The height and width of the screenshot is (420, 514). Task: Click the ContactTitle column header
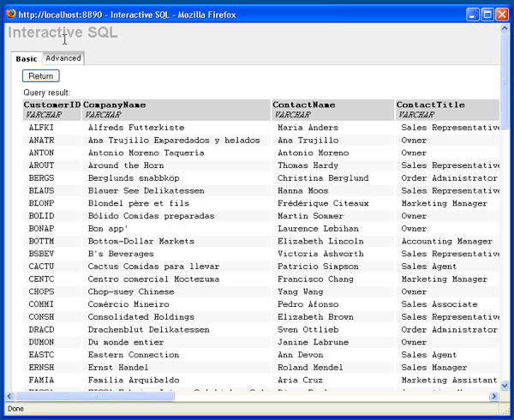point(430,105)
